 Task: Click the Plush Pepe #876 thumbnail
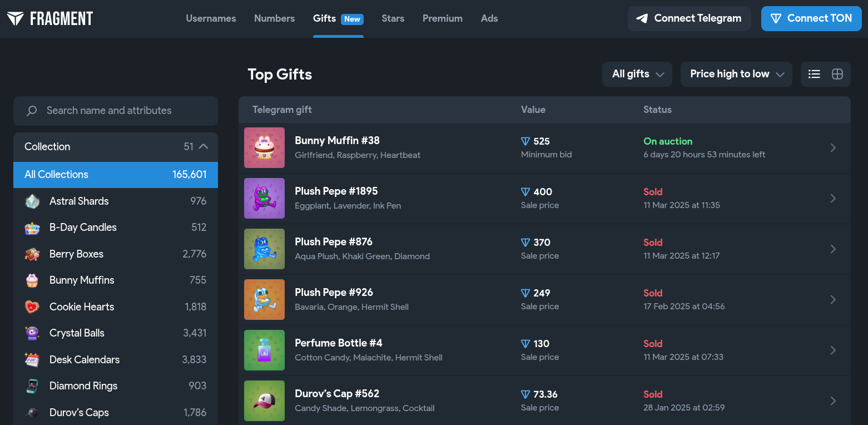coord(264,249)
